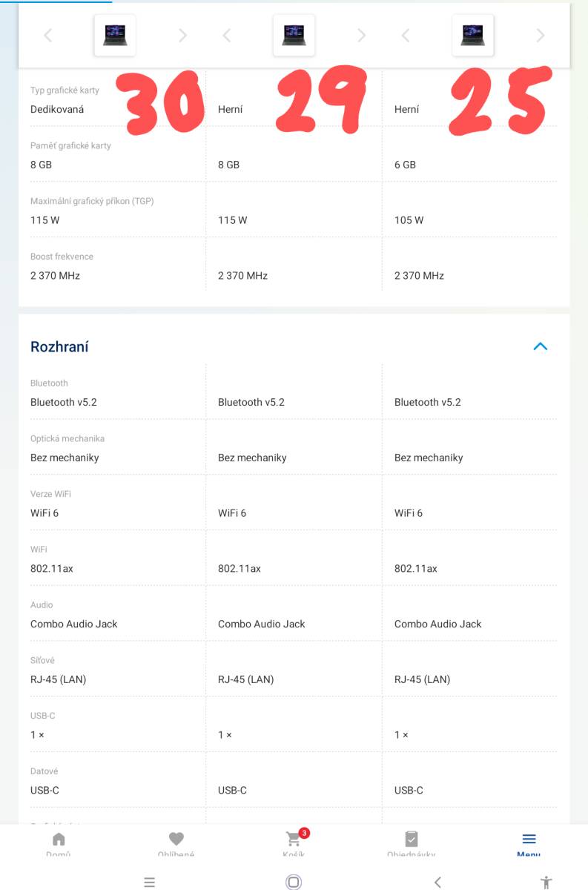The width and height of the screenshot is (588, 890).
Task: Open first laptop thumbnail
Action: [115, 35]
